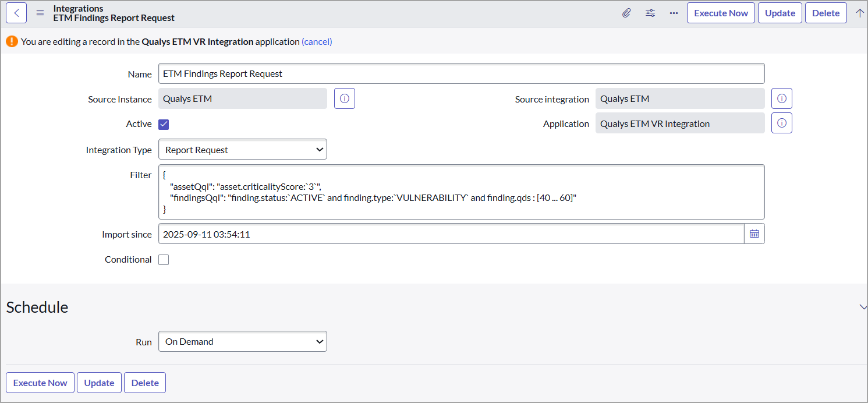Open the calendar picker for Import since
Viewport: 868px width, 403px height.
tap(754, 234)
